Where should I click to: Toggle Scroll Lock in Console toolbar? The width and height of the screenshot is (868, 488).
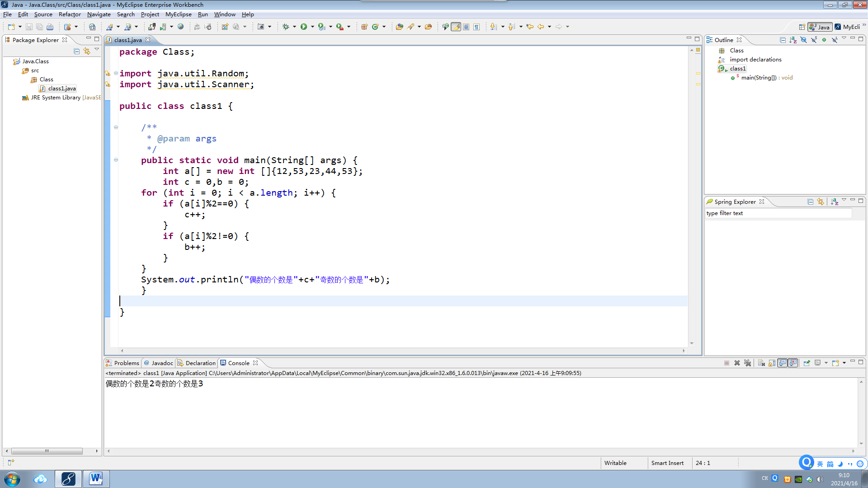click(772, 363)
